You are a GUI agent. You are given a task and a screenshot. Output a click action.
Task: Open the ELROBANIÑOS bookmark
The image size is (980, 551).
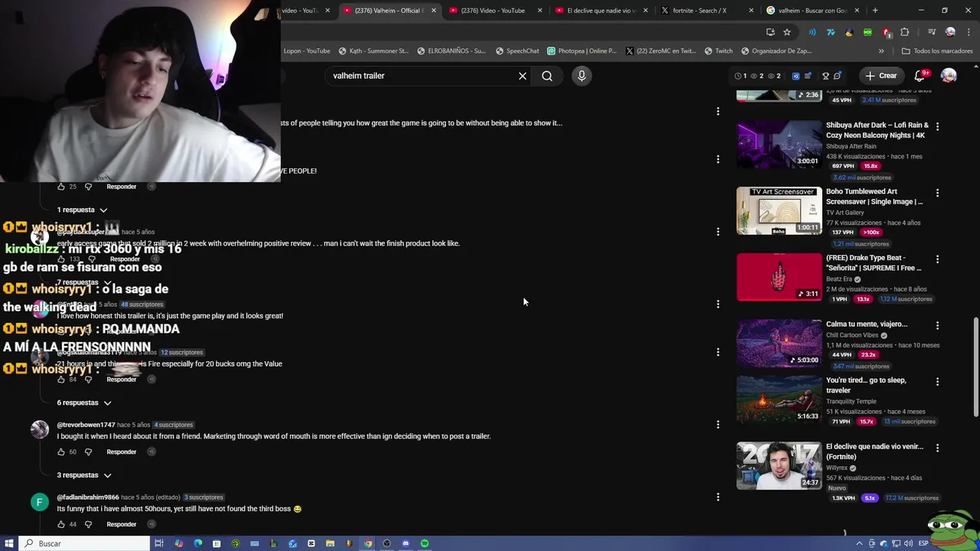(x=452, y=51)
